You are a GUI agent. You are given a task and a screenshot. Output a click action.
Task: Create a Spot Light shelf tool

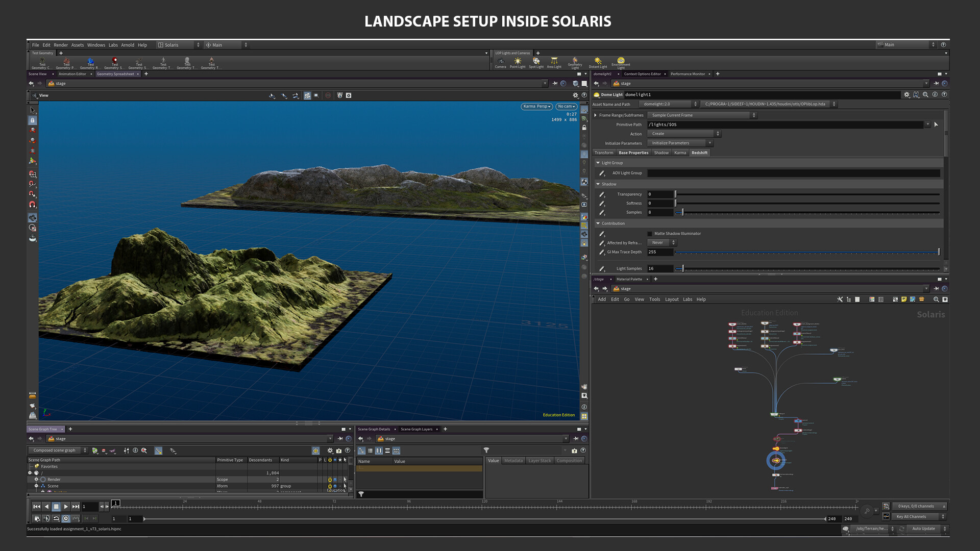535,62
